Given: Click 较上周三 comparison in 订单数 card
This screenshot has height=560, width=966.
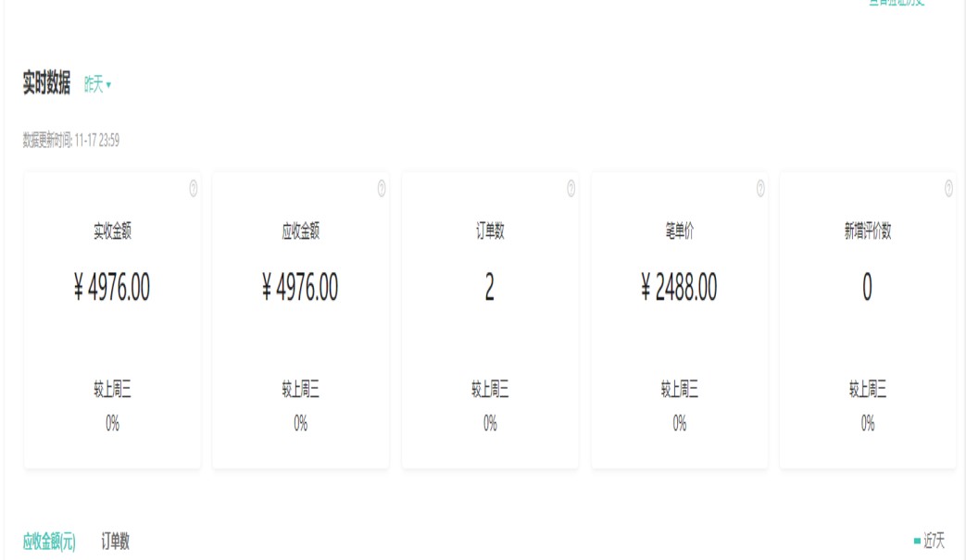Looking at the screenshot, I should pos(490,391).
